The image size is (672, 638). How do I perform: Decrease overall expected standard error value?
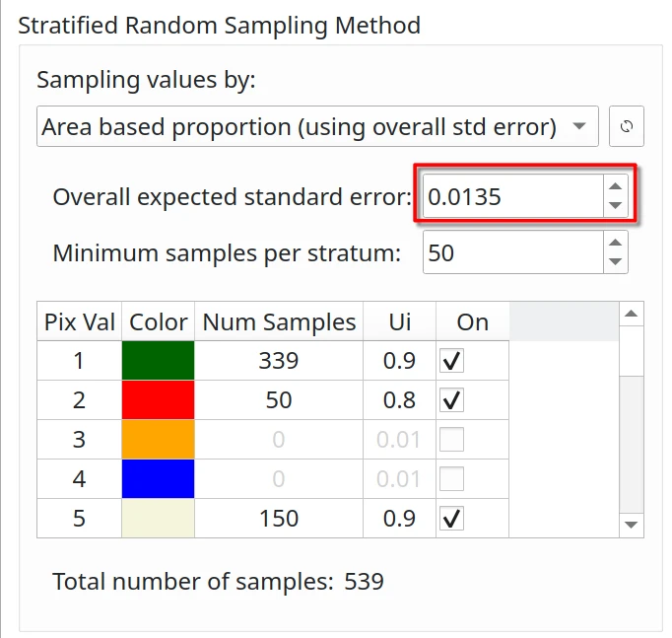click(615, 205)
